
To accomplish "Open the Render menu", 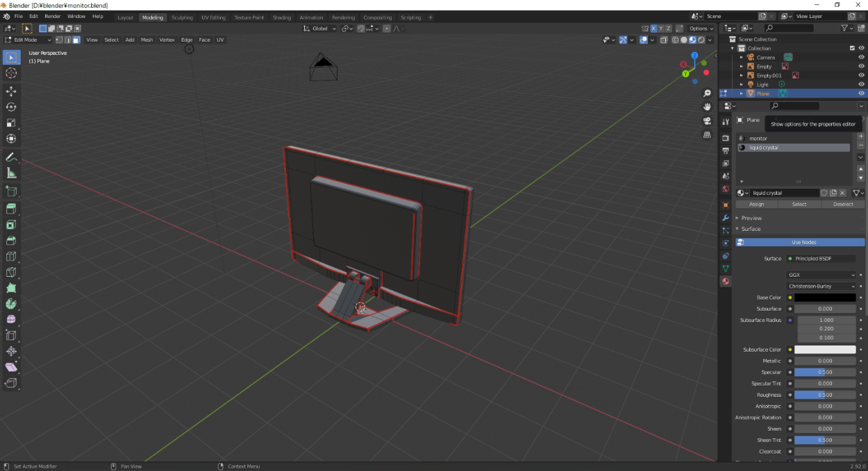I will point(53,16).
